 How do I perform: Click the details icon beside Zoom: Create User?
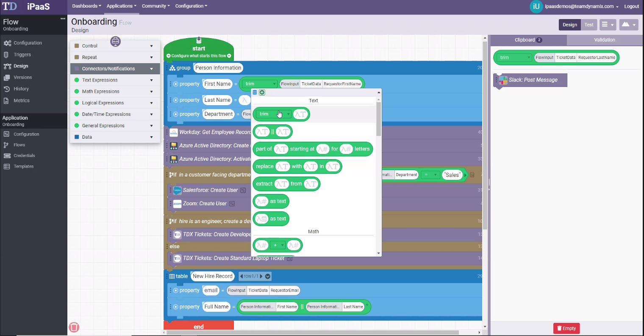coord(232,204)
